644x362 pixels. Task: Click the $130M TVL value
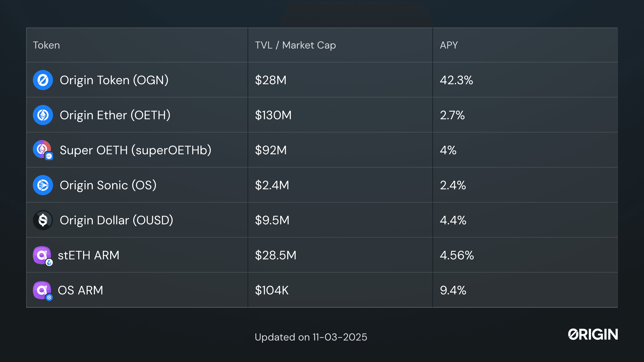(273, 115)
